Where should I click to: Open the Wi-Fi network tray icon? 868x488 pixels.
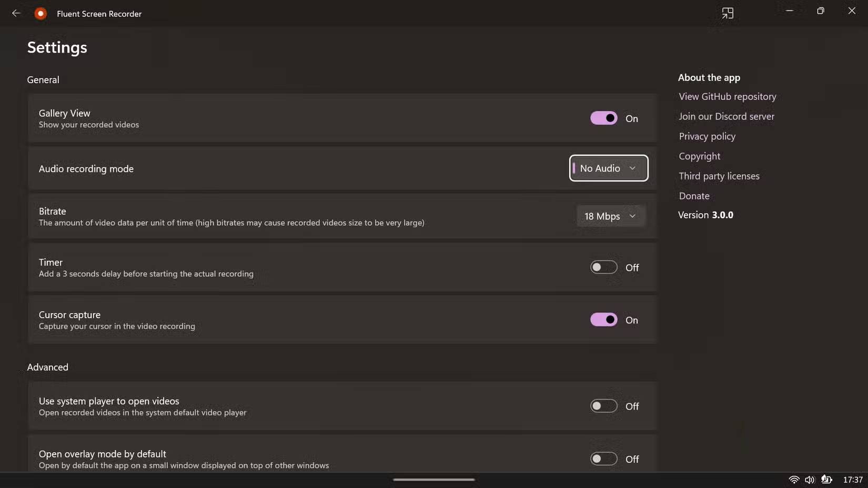click(x=794, y=479)
